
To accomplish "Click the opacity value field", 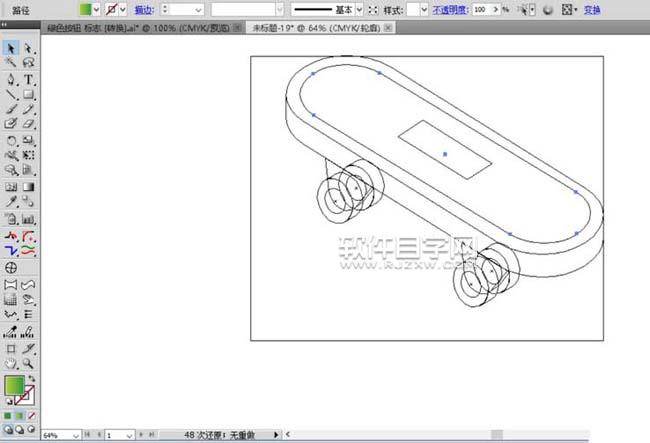I will pos(482,9).
